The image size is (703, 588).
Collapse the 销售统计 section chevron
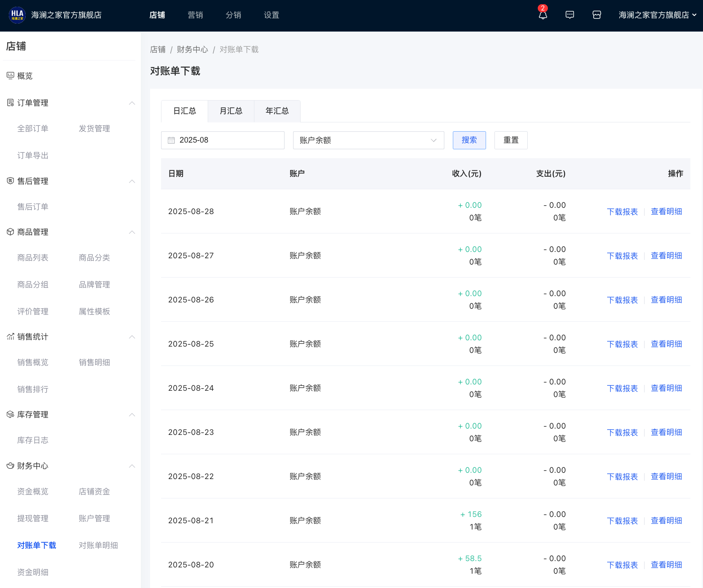click(132, 337)
